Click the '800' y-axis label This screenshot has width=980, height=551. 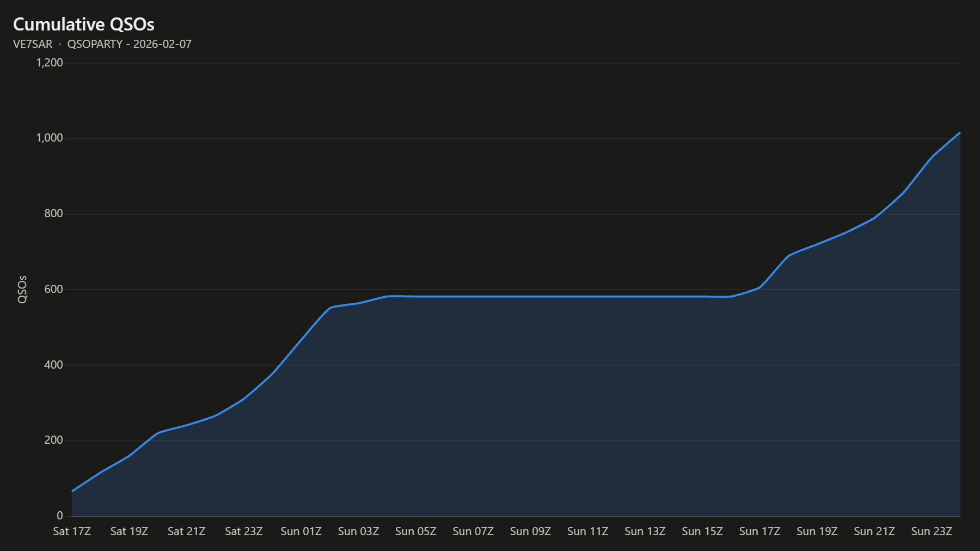pos(54,214)
